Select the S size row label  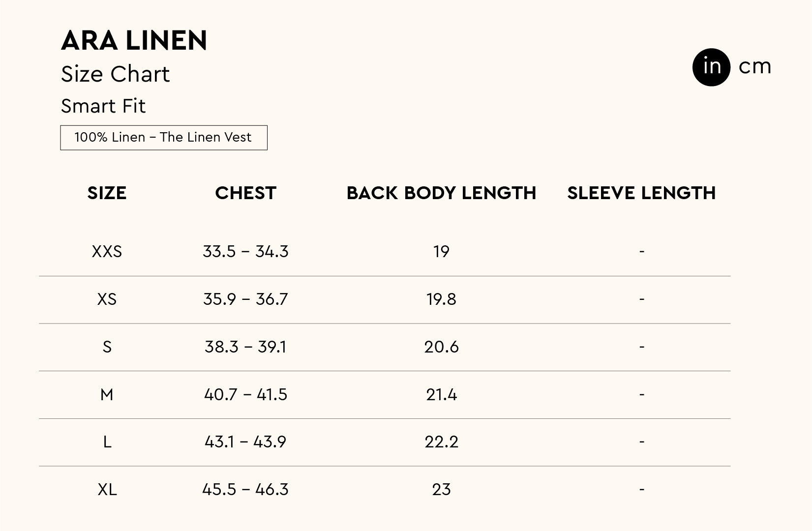[107, 347]
